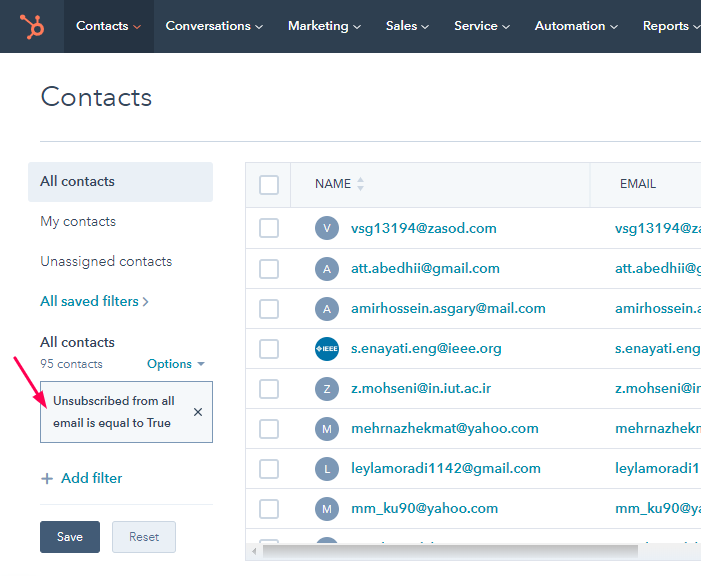Click the Z avatar for z.mohseni contact
The image size is (701, 576).
[x=327, y=389]
